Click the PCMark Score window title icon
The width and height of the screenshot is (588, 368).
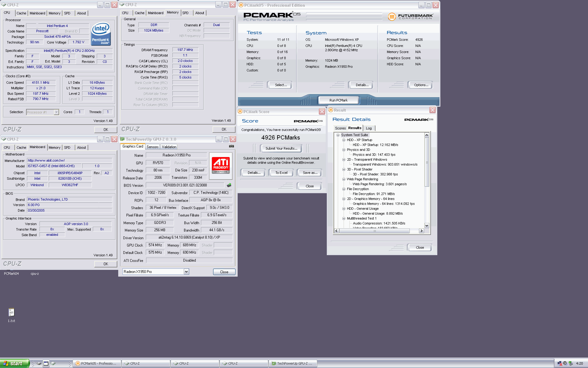click(240, 112)
